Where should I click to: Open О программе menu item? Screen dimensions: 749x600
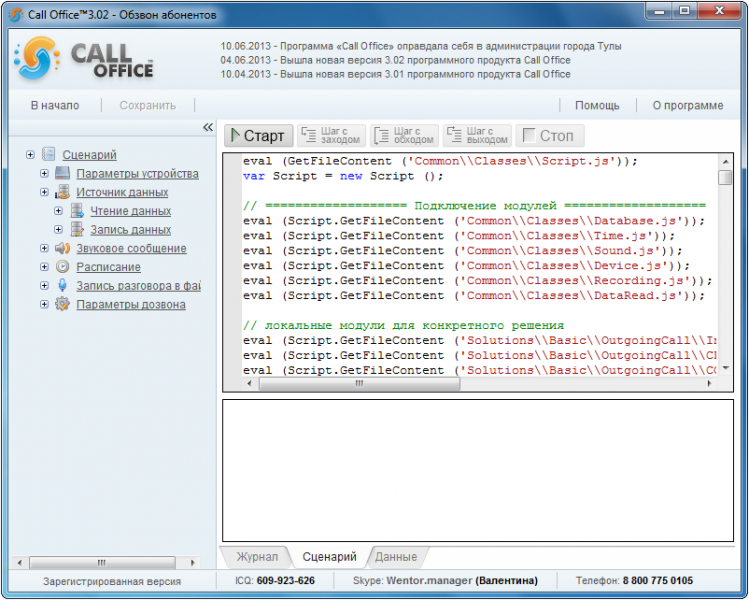click(688, 105)
